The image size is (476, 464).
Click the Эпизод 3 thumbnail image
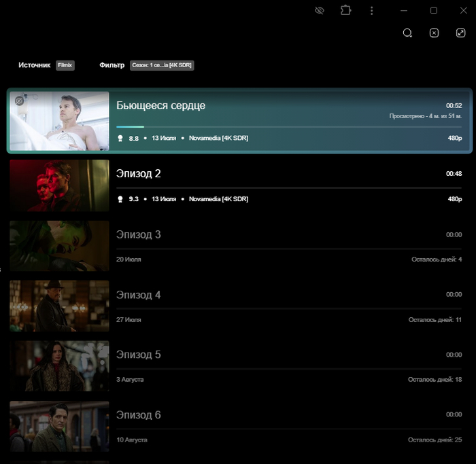click(x=59, y=245)
